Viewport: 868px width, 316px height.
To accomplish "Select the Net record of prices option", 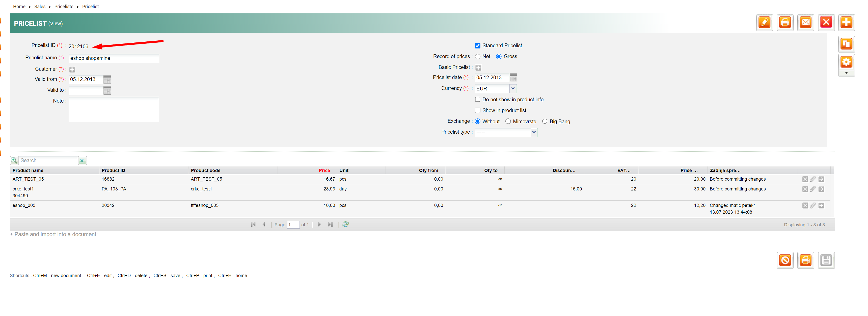I will click(x=477, y=57).
